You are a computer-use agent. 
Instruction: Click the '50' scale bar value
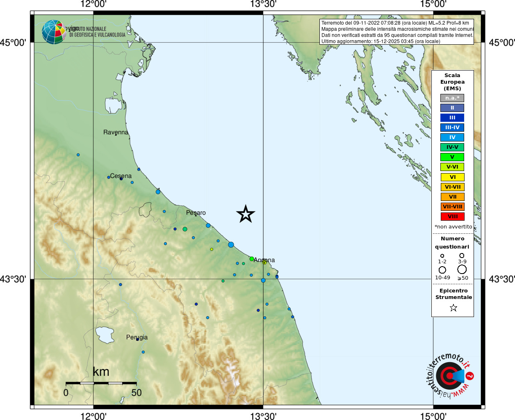pos(137,393)
